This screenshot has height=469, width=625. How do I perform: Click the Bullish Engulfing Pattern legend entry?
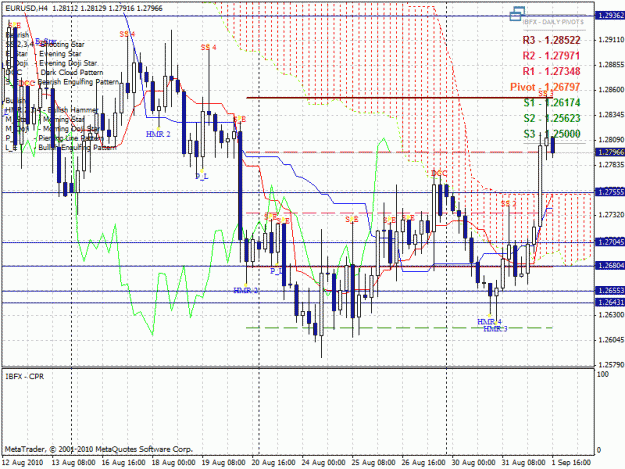coord(77,147)
